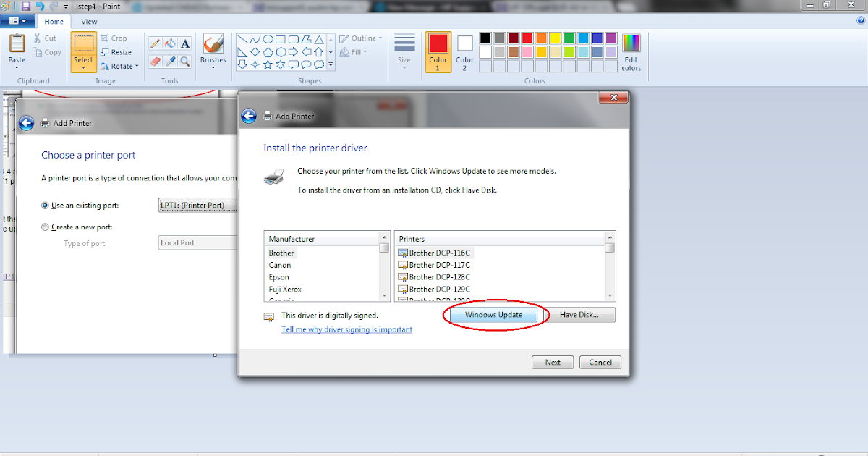Select Canon in the Manufacturer list
Image resolution: width=868 pixels, height=456 pixels.
[280, 265]
